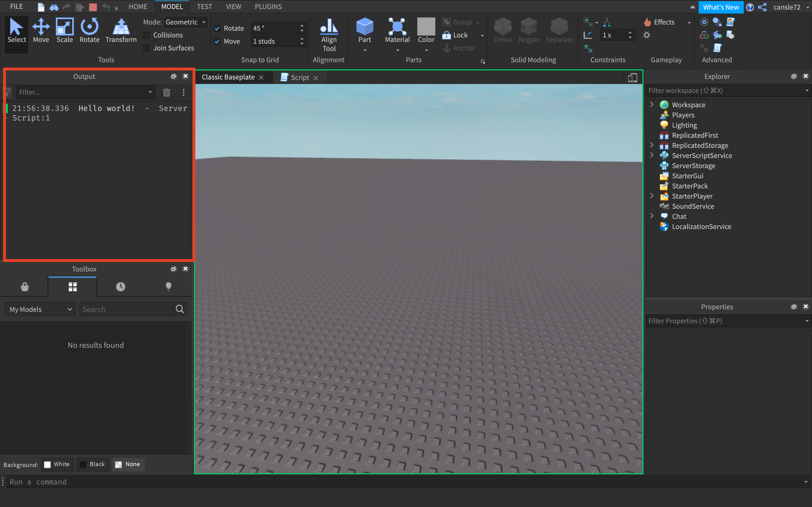Expand the Workspace tree node

[652, 104]
